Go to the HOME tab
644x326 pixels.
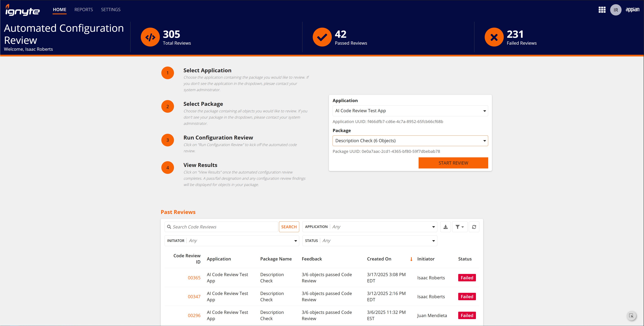60,9
